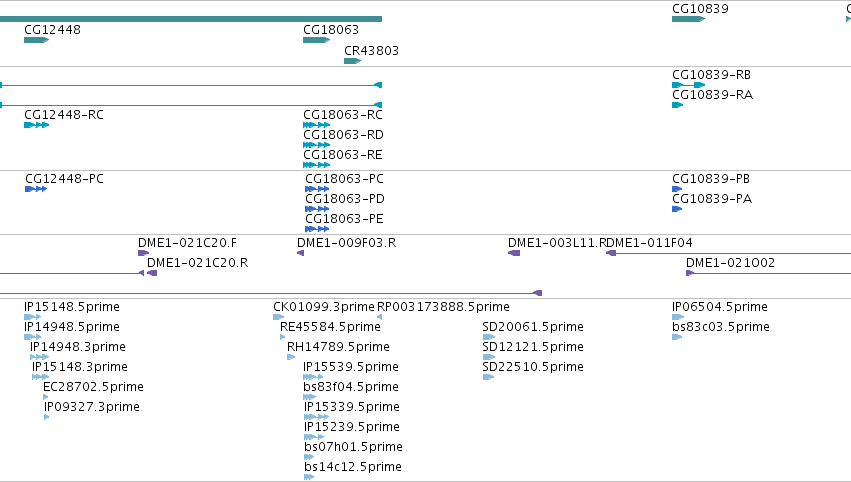Select the CG18063-PE protein label
This screenshot has width=851, height=482.
point(344,219)
